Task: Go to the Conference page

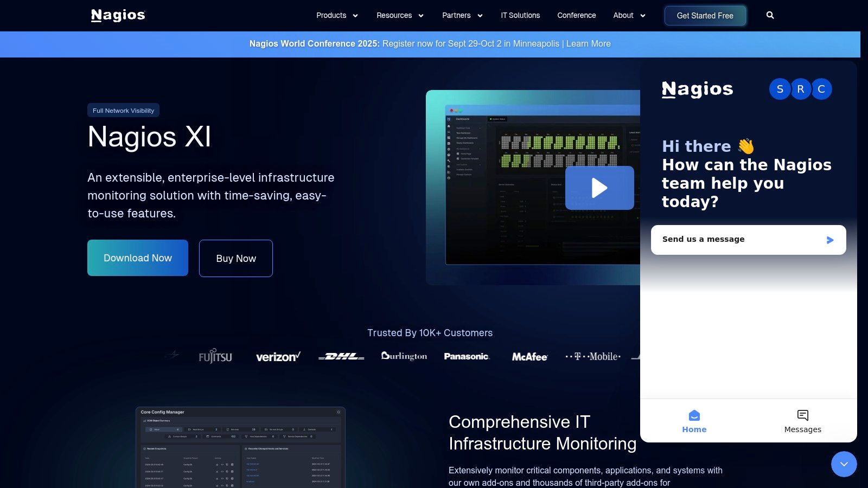Action: coord(576,15)
